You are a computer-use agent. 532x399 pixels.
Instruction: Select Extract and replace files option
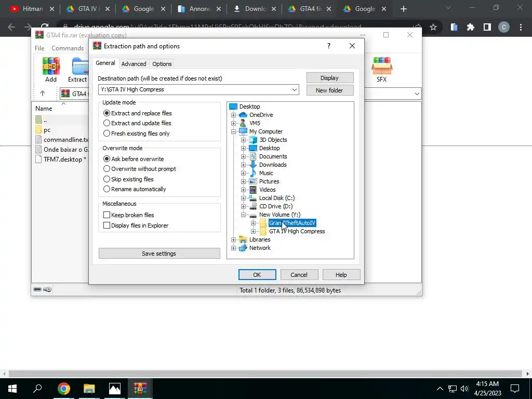(x=137, y=113)
